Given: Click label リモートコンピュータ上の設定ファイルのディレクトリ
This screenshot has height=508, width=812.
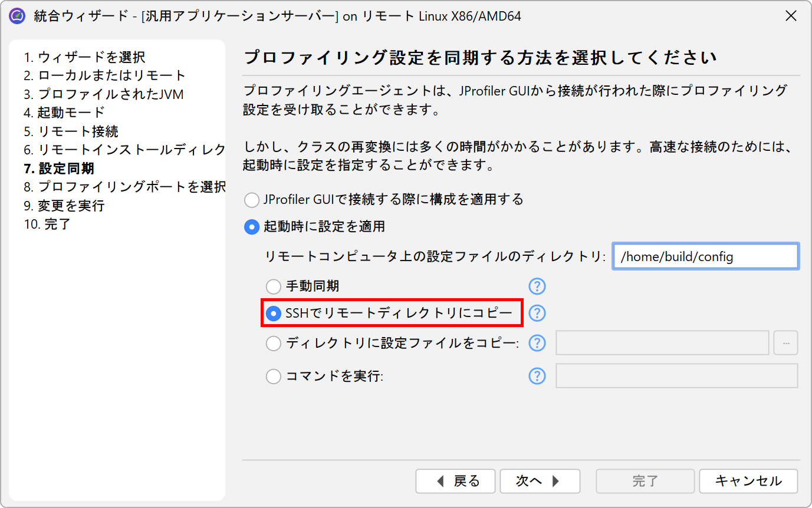Looking at the screenshot, I should (x=436, y=256).
